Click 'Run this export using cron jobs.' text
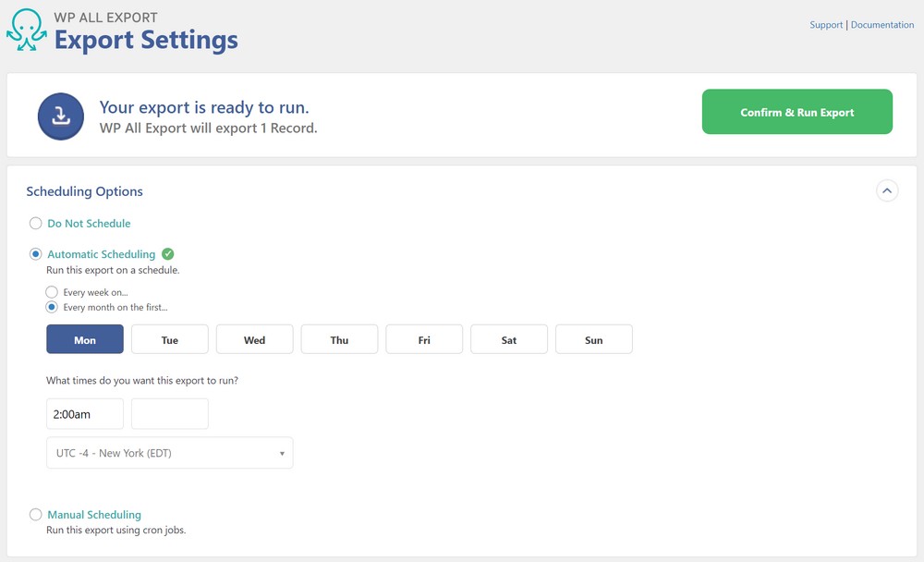 click(116, 531)
